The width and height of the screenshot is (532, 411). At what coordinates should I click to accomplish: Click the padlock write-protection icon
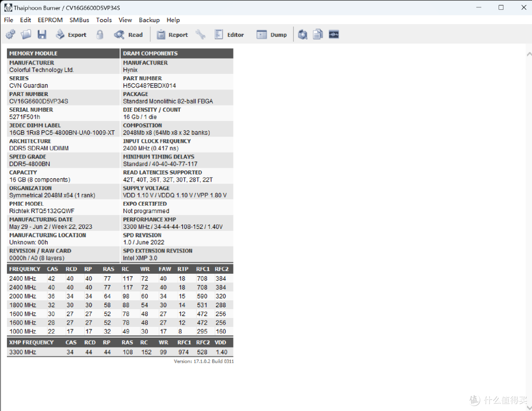pos(100,34)
